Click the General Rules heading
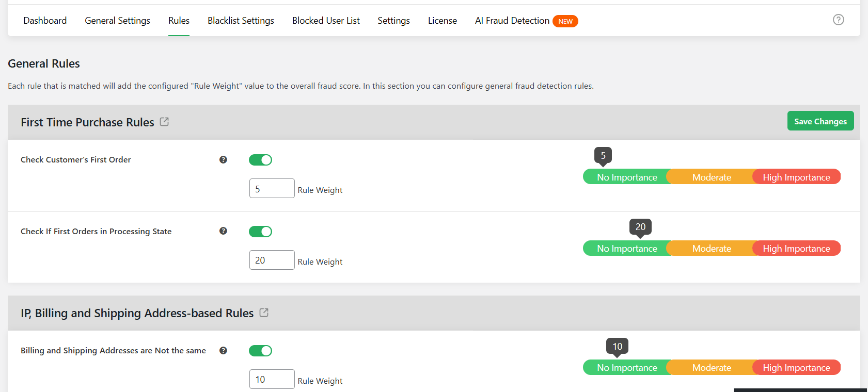Screen dimensions: 868x392 44,63
